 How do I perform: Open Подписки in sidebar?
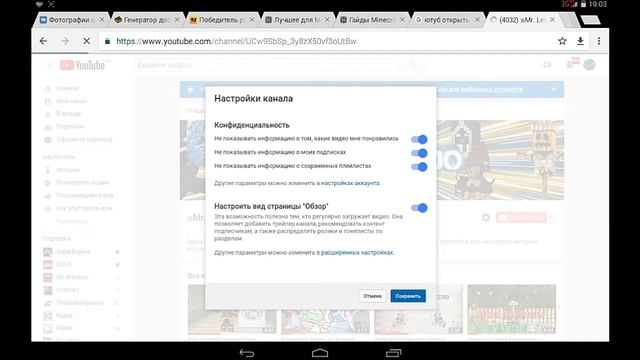tap(70, 127)
